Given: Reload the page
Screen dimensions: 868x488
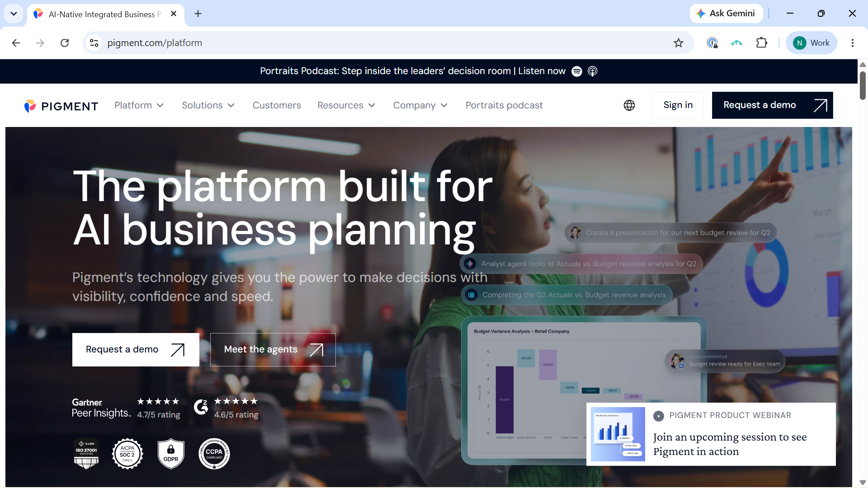Looking at the screenshot, I should pyautogui.click(x=65, y=43).
